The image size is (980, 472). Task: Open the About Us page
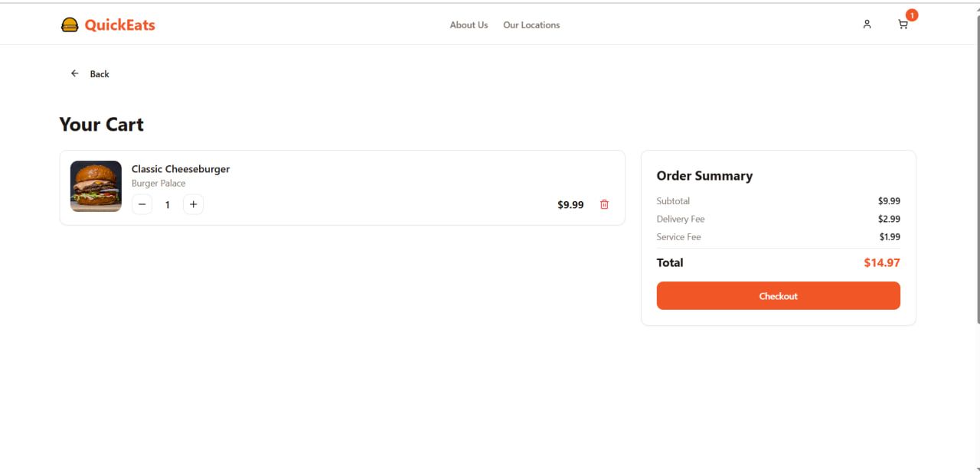pos(469,25)
